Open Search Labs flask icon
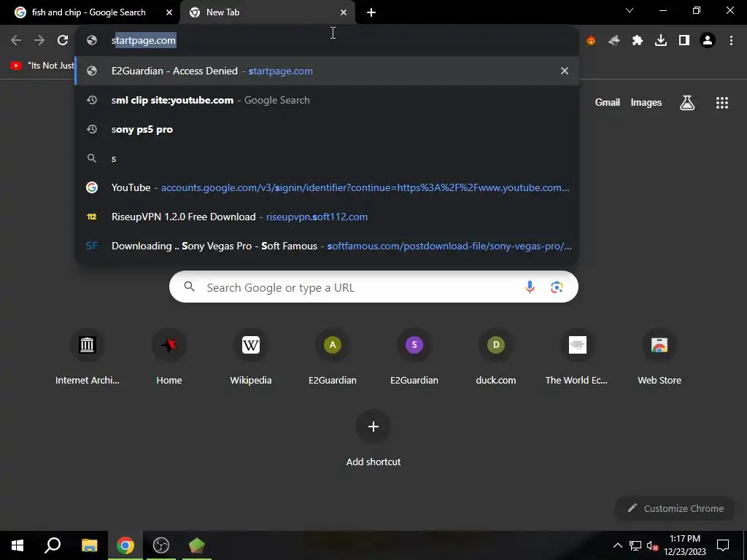 point(687,102)
